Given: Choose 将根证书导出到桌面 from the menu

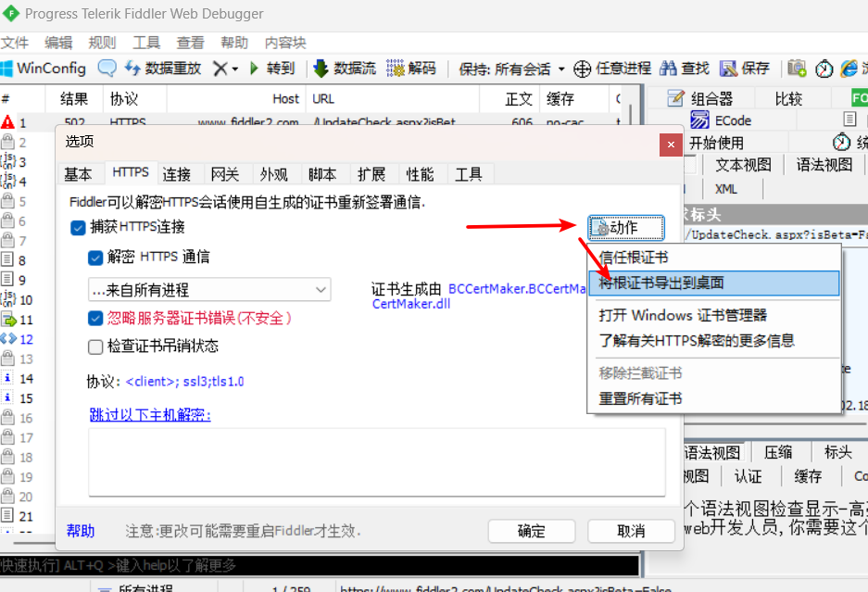Looking at the screenshot, I should [713, 283].
